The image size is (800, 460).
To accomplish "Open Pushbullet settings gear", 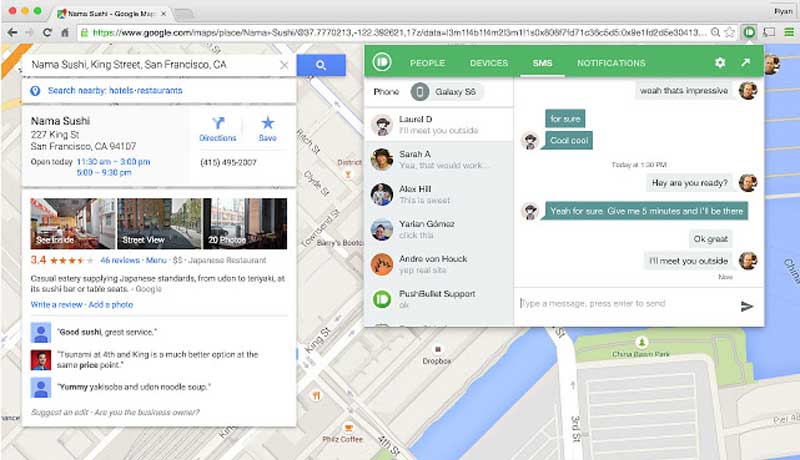I will tap(720, 62).
